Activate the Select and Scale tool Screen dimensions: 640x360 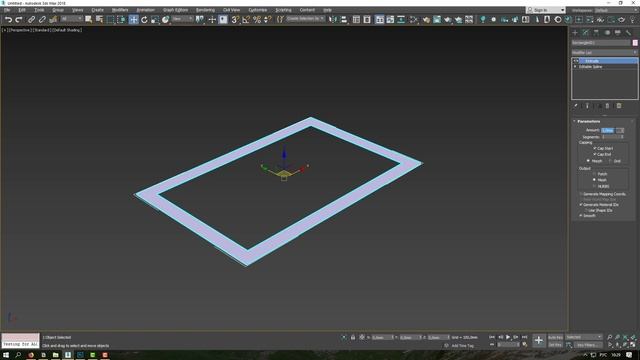[155, 20]
